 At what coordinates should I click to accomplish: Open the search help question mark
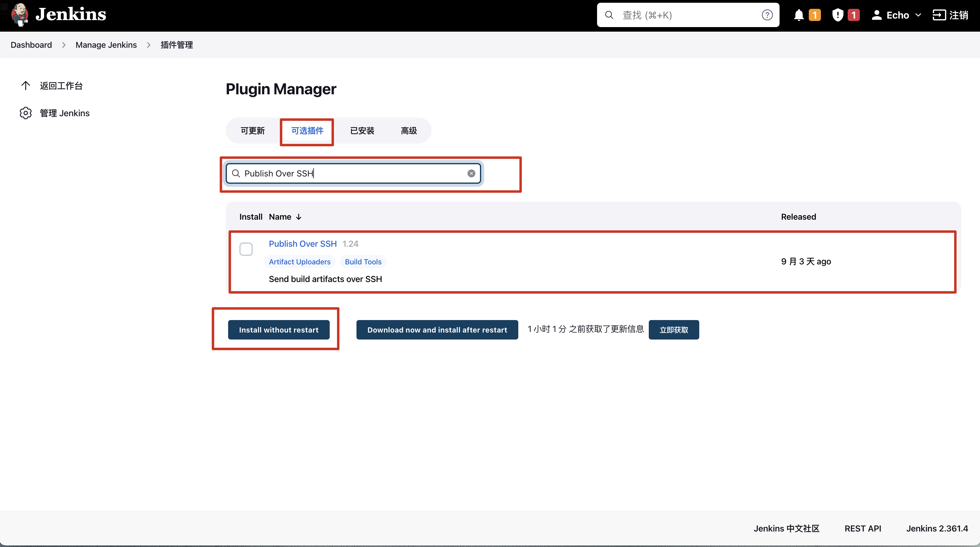click(767, 15)
